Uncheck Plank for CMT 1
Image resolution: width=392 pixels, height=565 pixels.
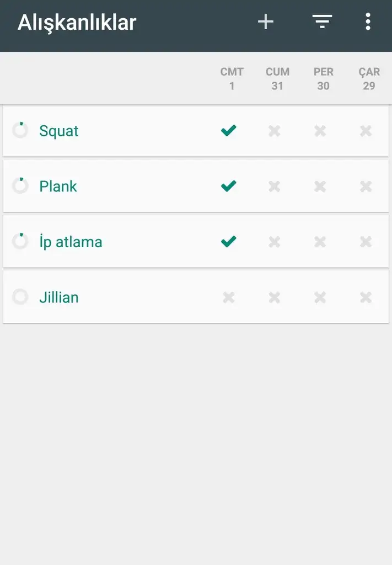[x=229, y=186]
